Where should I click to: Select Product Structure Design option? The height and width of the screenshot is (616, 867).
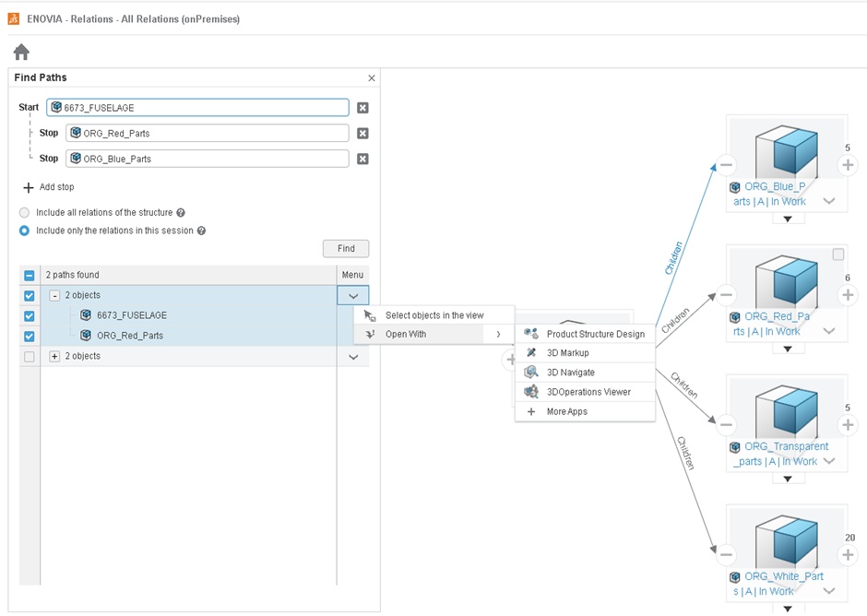595,334
